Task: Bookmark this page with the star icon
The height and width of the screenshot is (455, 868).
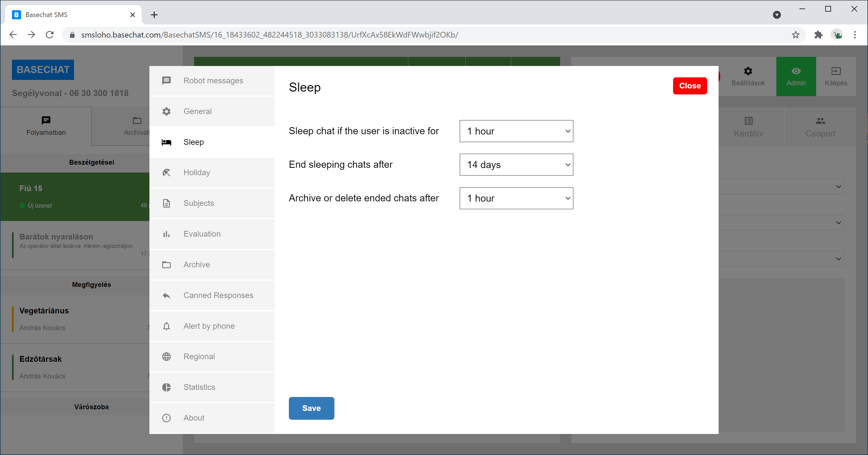Action: pos(795,35)
